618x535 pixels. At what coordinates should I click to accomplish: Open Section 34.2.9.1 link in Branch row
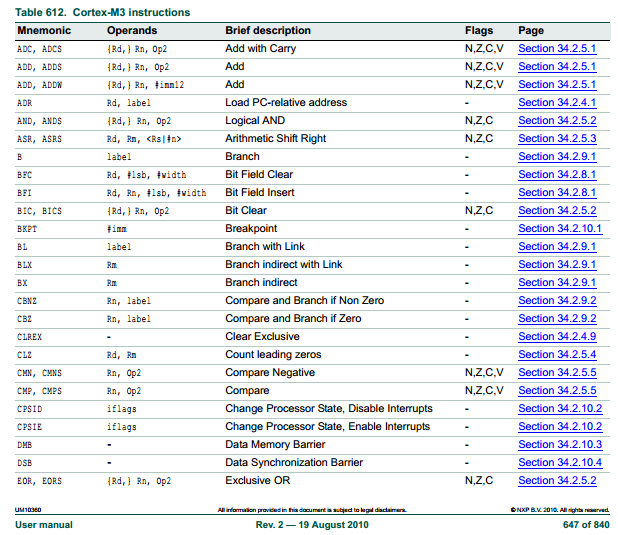coord(557,156)
